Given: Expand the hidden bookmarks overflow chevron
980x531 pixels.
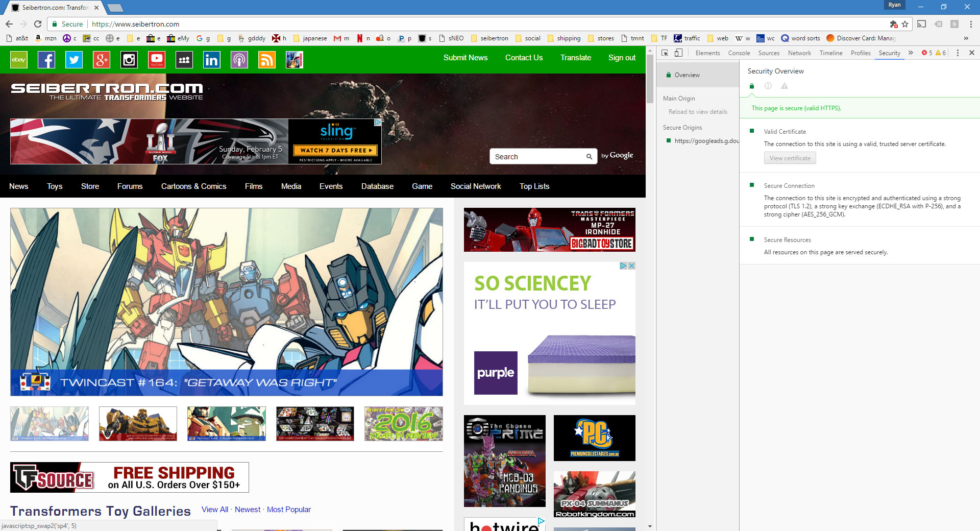Looking at the screenshot, I should 966,38.
